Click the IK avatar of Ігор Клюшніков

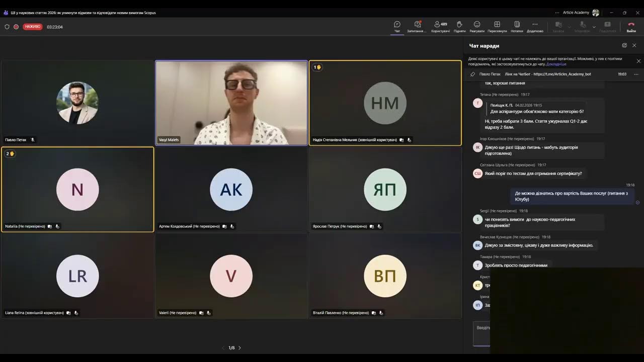[478, 147]
